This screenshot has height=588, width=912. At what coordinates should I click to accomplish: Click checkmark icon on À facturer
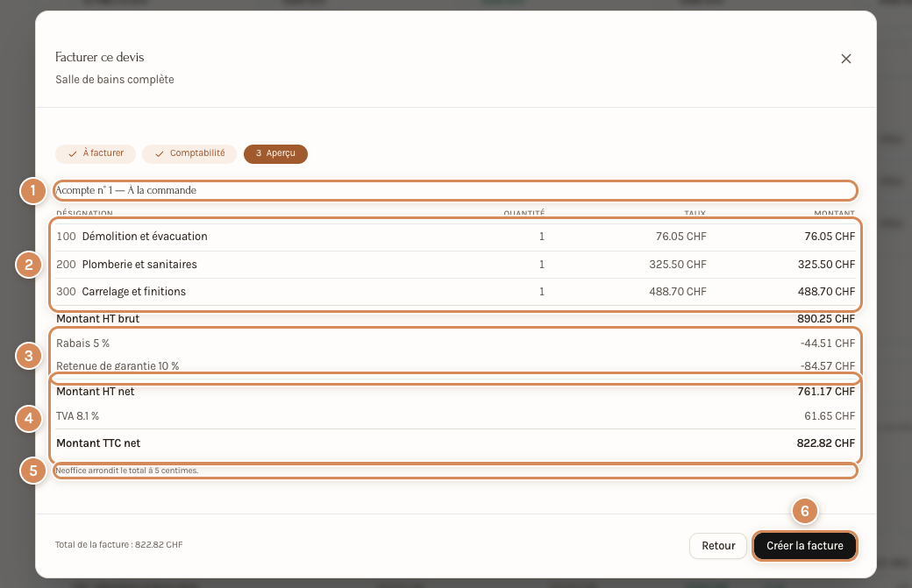(x=72, y=154)
